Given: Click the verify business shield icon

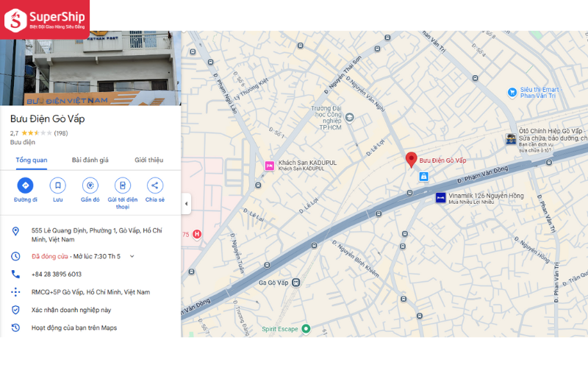Looking at the screenshot, I should [x=15, y=310].
